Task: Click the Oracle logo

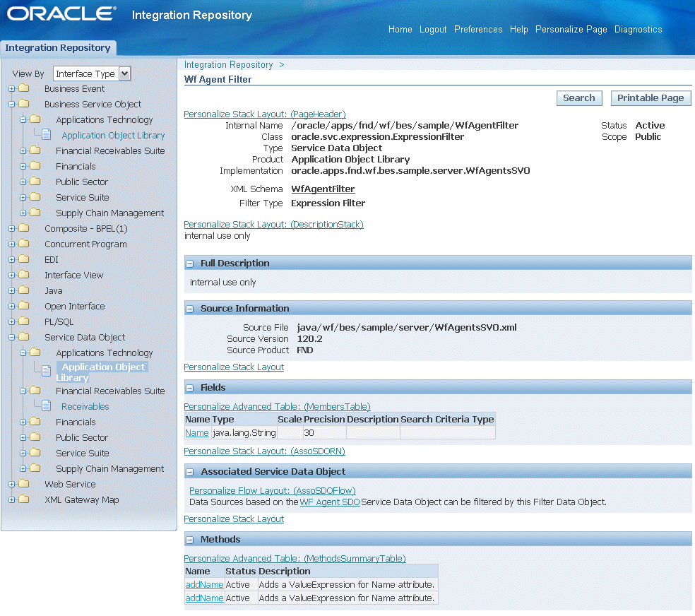Action: 61,13
